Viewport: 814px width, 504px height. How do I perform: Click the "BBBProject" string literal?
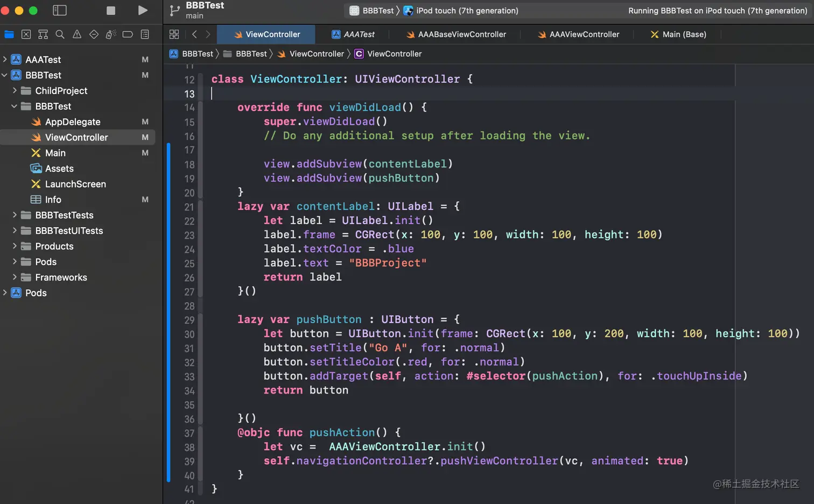388,263
